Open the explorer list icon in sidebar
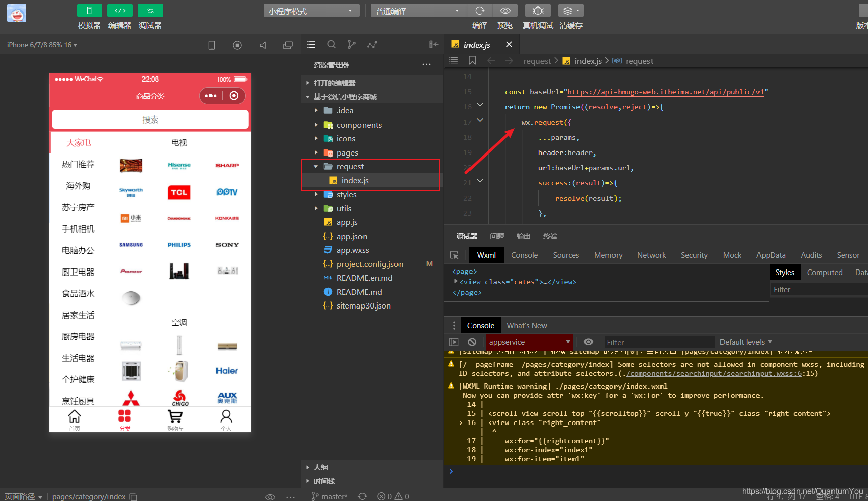This screenshot has height=501, width=868. pyautogui.click(x=311, y=45)
